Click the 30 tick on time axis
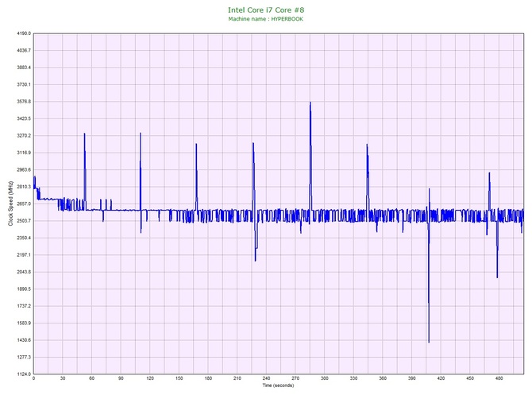This screenshot has width=532, height=399. [x=63, y=378]
